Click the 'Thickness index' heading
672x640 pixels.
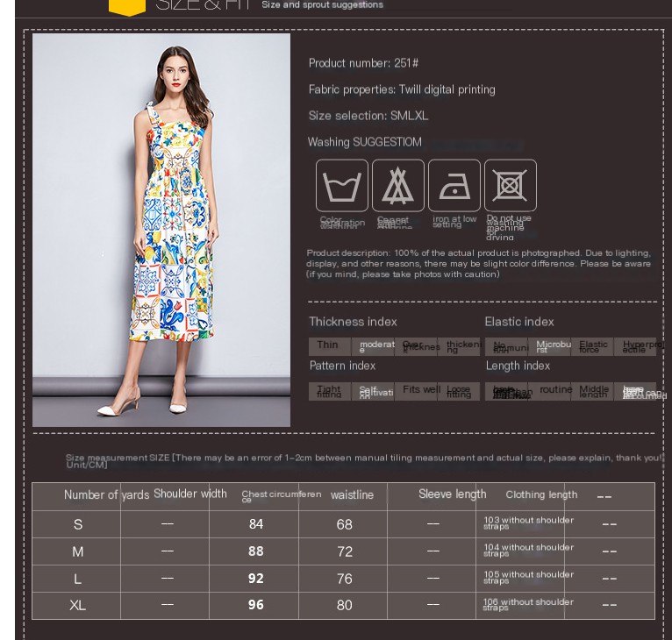[x=354, y=322]
